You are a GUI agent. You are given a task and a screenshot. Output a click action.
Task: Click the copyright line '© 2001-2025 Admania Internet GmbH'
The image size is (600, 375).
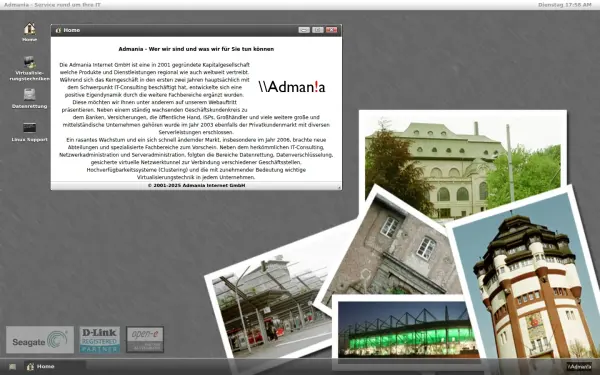[196, 186]
